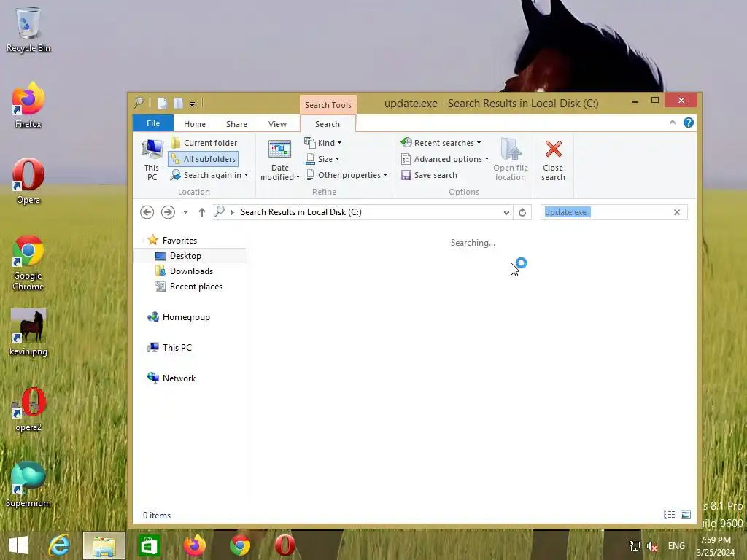Click the This PC search location button

tap(152, 160)
